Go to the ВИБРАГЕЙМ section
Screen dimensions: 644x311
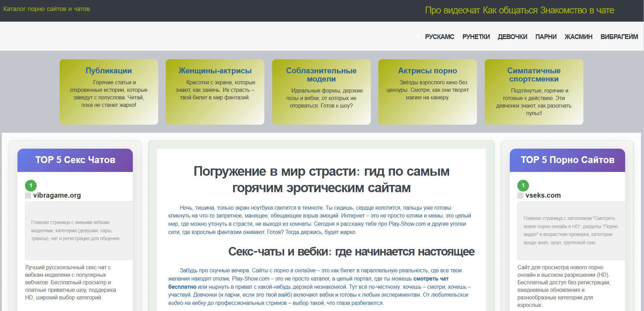tap(619, 37)
